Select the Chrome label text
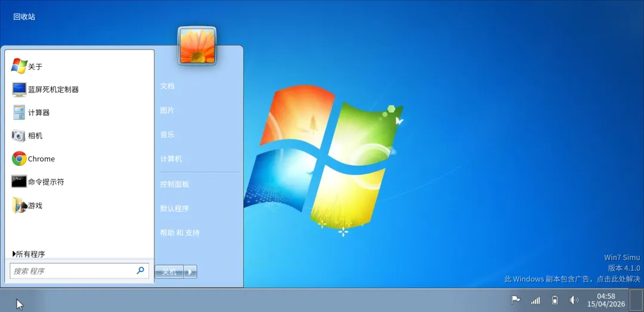 [41, 159]
